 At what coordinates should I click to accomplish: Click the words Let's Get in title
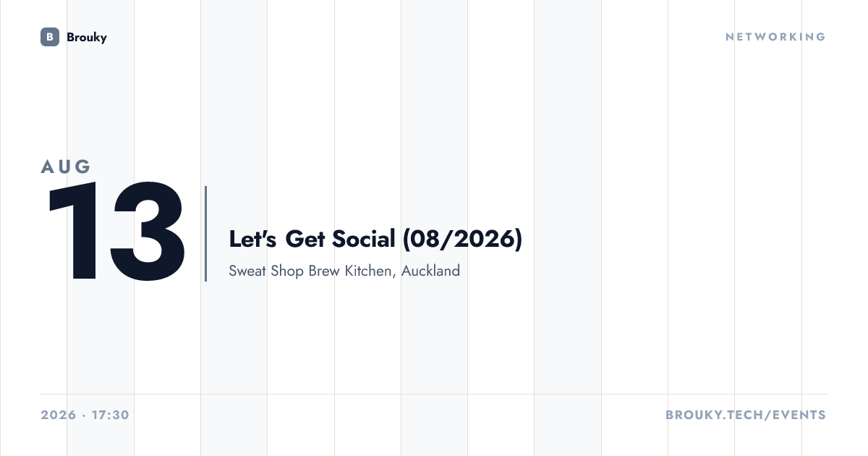click(x=277, y=239)
